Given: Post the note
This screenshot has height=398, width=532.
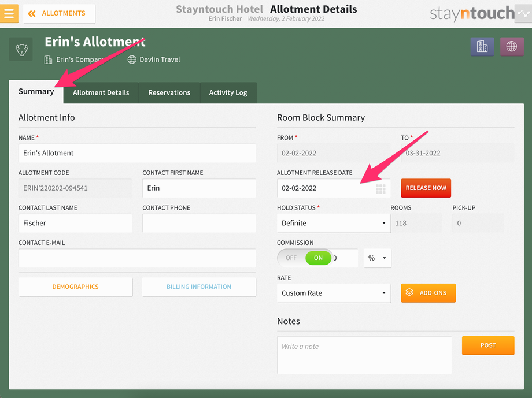Looking at the screenshot, I should pos(488,345).
